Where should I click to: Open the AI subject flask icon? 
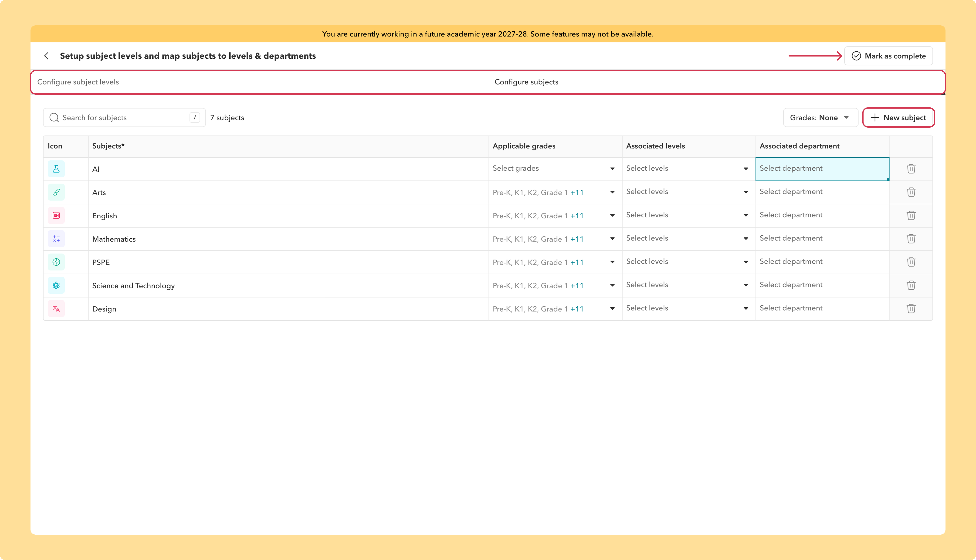coord(56,169)
